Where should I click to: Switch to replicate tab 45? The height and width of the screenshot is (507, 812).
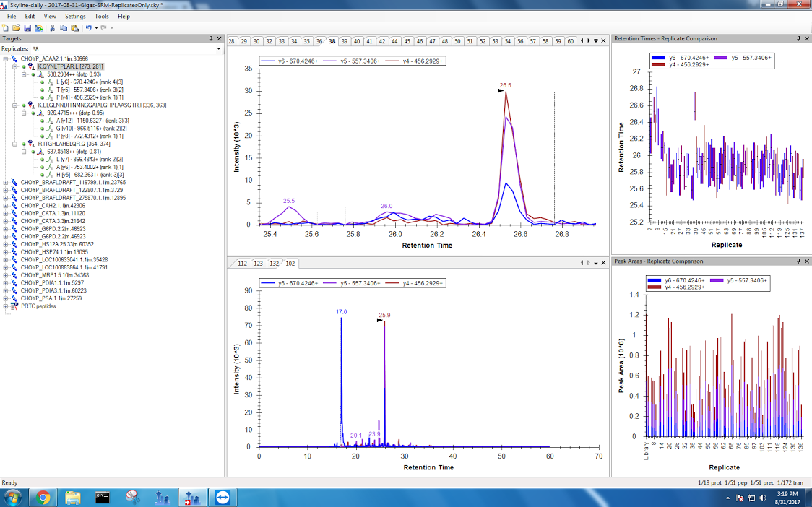click(407, 41)
